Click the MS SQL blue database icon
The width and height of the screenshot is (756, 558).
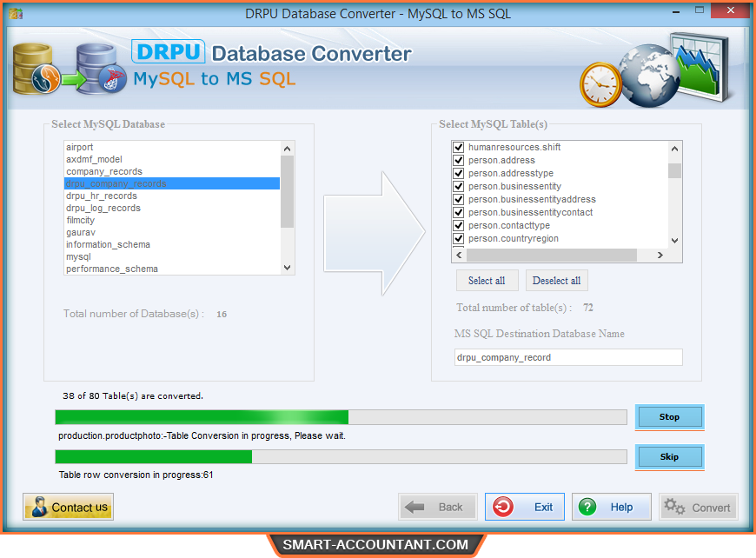click(x=100, y=69)
